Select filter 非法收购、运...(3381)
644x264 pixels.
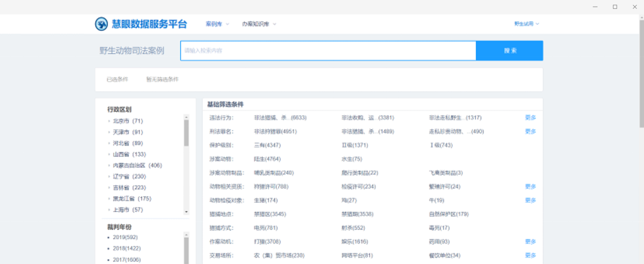point(368,117)
